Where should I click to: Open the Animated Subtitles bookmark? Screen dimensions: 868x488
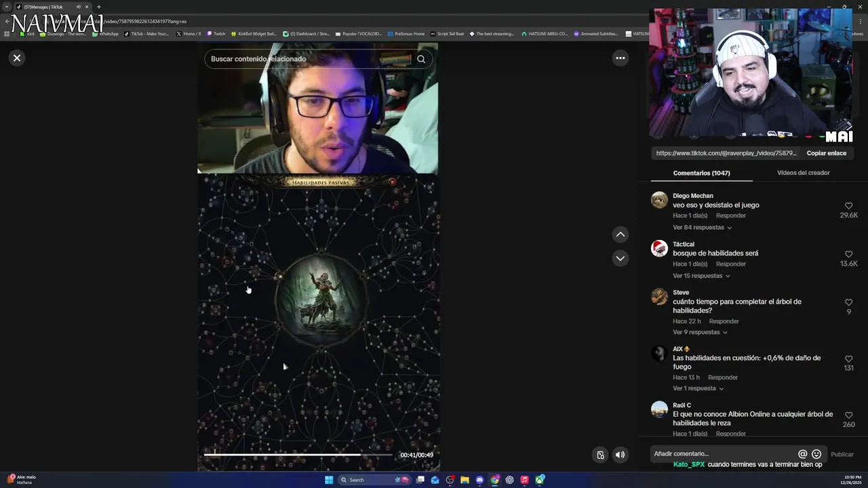tap(596, 34)
